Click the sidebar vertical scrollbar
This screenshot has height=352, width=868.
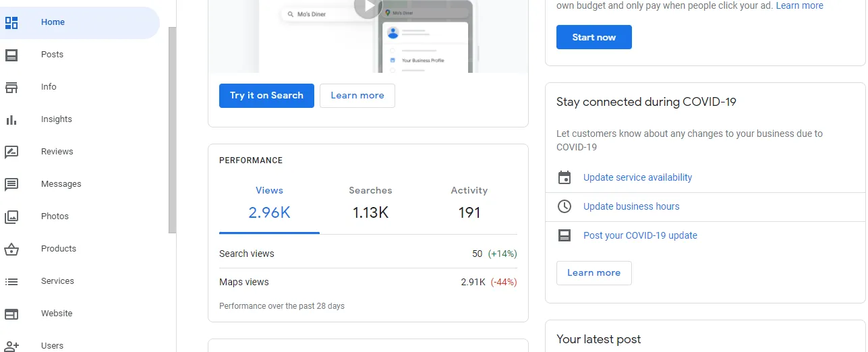pyautogui.click(x=173, y=130)
